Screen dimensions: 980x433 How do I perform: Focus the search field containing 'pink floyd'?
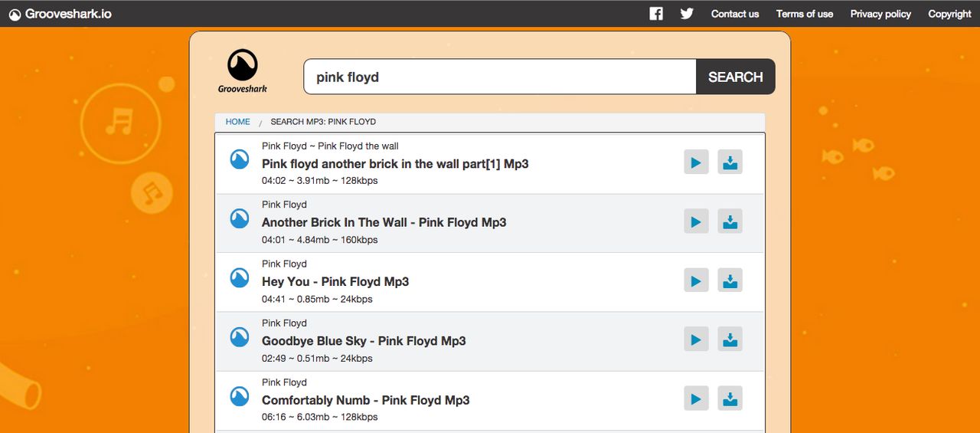[500, 77]
